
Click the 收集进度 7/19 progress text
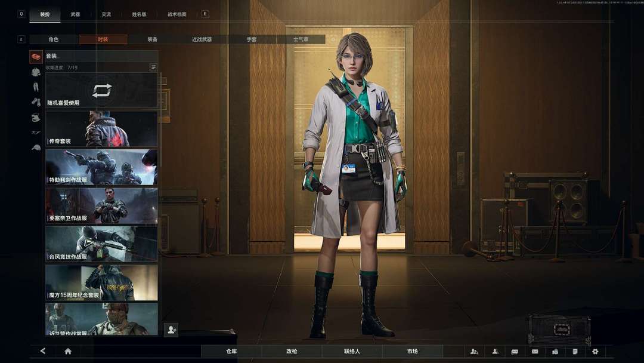61,67
